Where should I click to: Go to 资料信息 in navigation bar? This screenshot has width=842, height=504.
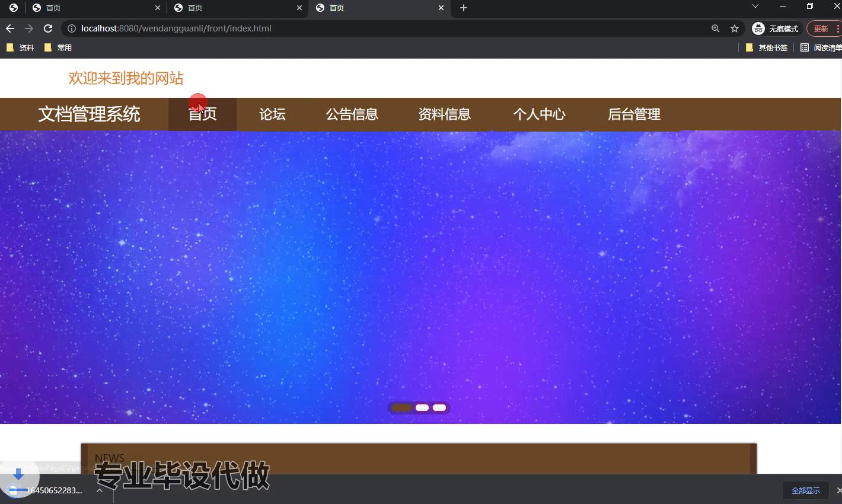click(444, 114)
